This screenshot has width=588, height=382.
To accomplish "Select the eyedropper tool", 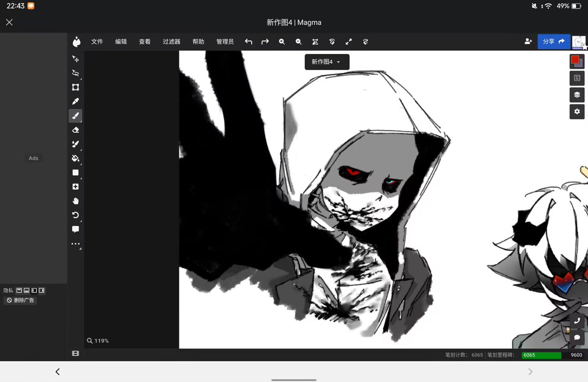I will [x=75, y=102].
